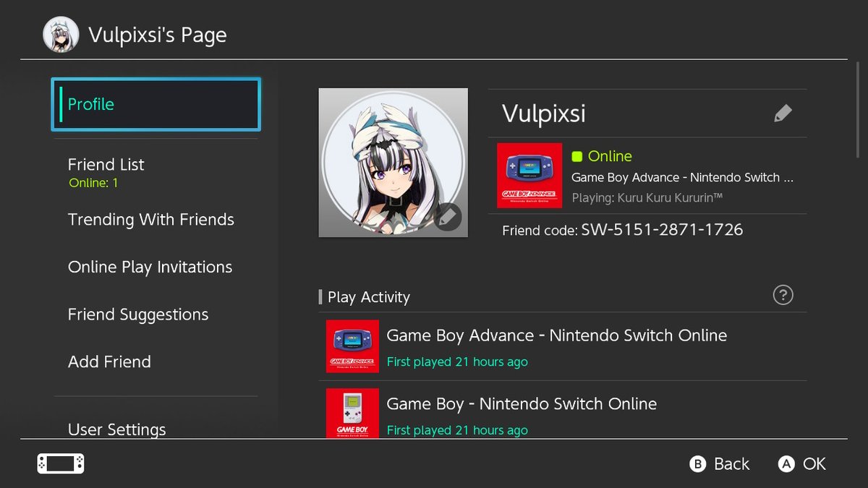Image resolution: width=868 pixels, height=488 pixels.
Task: Click the camera icon on the profile picture
Action: [447, 217]
